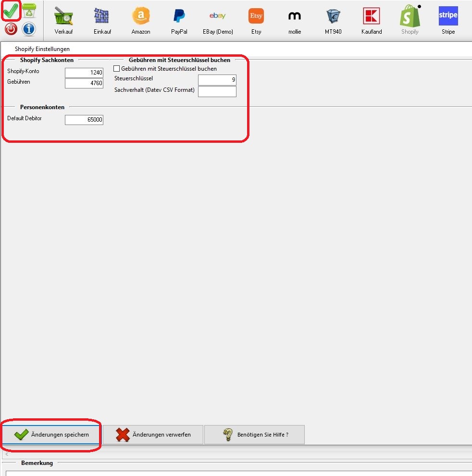Screen dimensions: 472x476
Task: Enable Gebühren mit Steuerschlüssel buchen checkbox
Action: click(x=116, y=69)
